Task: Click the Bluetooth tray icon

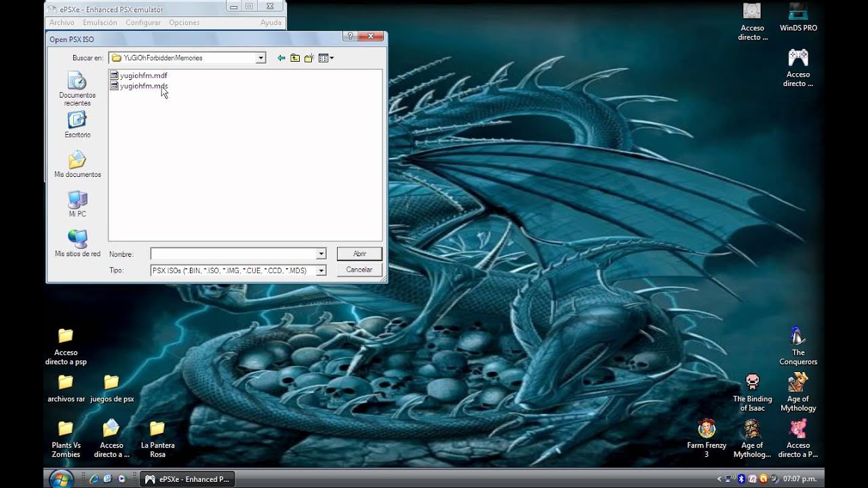Action: 741,479
